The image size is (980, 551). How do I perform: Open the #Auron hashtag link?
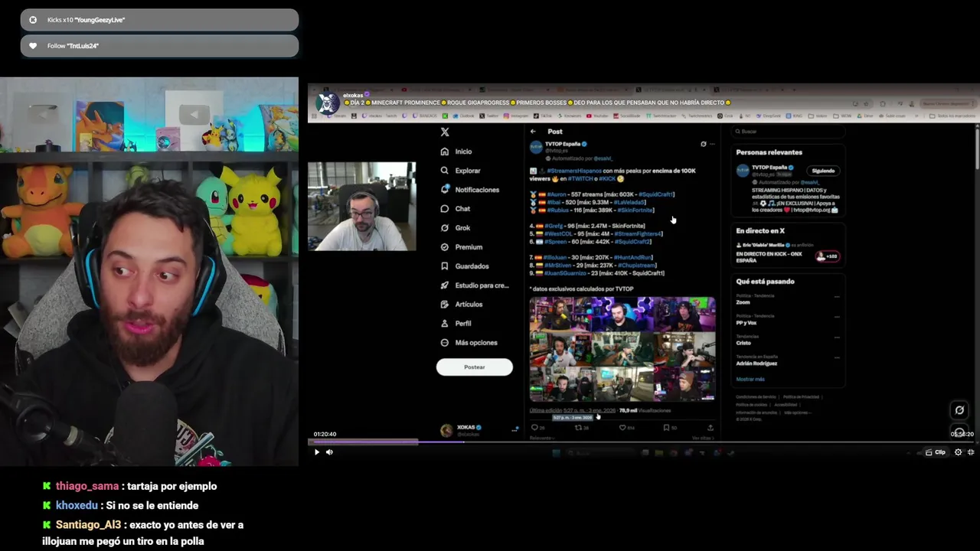(x=557, y=194)
